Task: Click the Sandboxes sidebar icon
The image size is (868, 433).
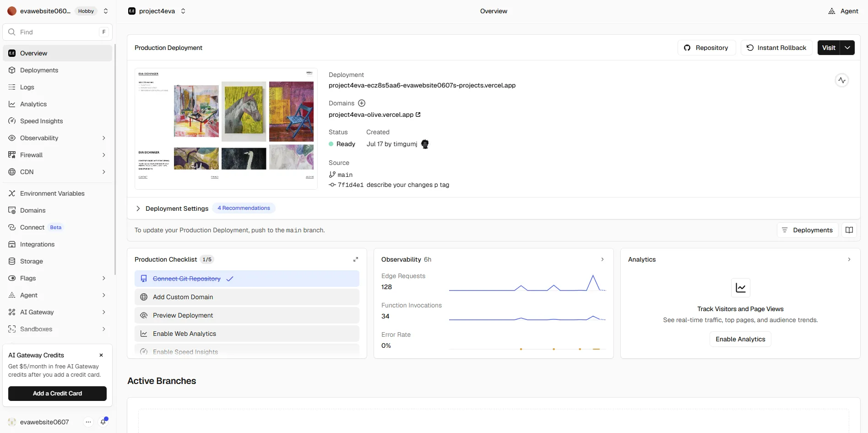Action: (12, 329)
